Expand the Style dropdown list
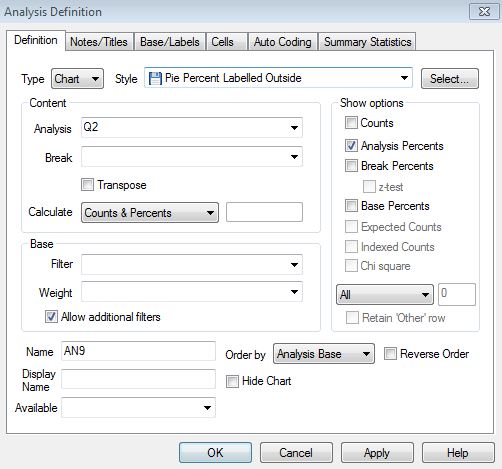Viewport: 502px width, 469px height. 404,78
